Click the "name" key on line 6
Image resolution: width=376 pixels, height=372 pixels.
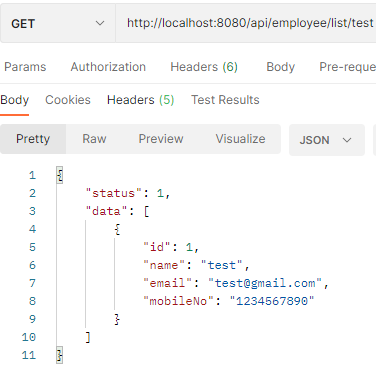click(x=164, y=265)
